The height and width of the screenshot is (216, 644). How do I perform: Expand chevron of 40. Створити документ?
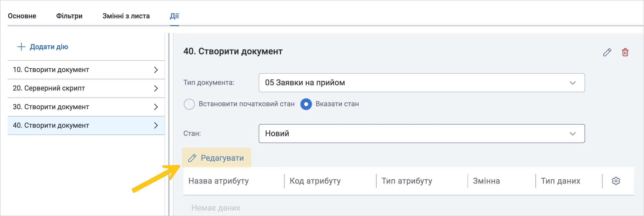tap(156, 125)
